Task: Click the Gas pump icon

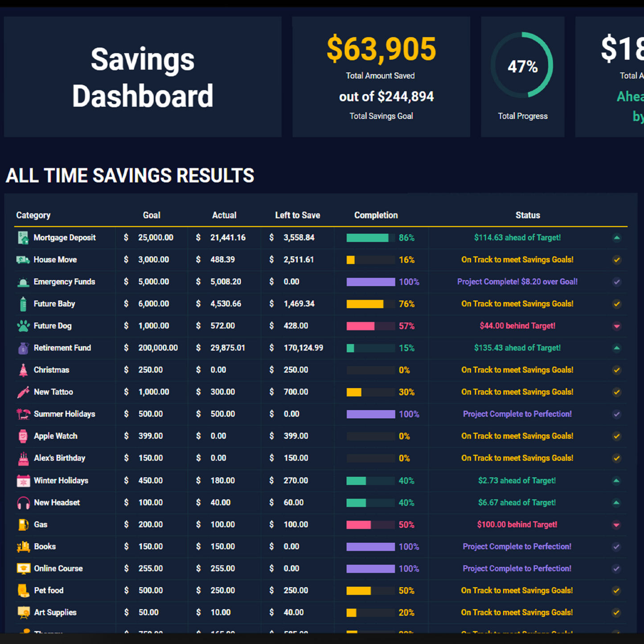Action: [23, 525]
